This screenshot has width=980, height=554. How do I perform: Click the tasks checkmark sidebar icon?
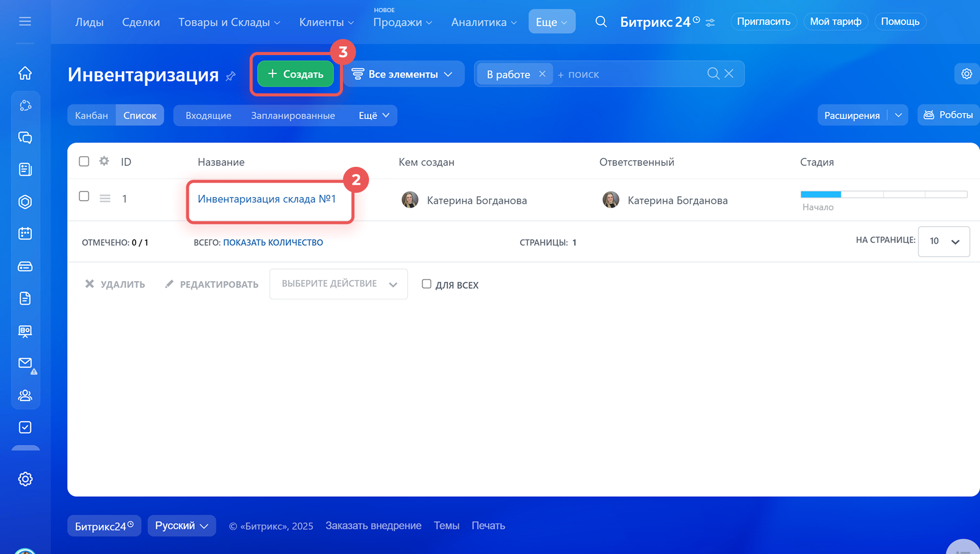tap(25, 427)
